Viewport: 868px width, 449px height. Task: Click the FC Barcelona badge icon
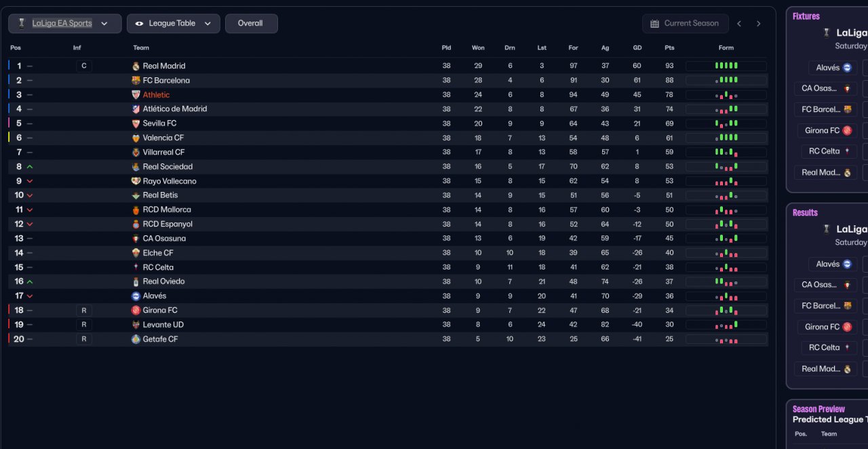click(136, 81)
